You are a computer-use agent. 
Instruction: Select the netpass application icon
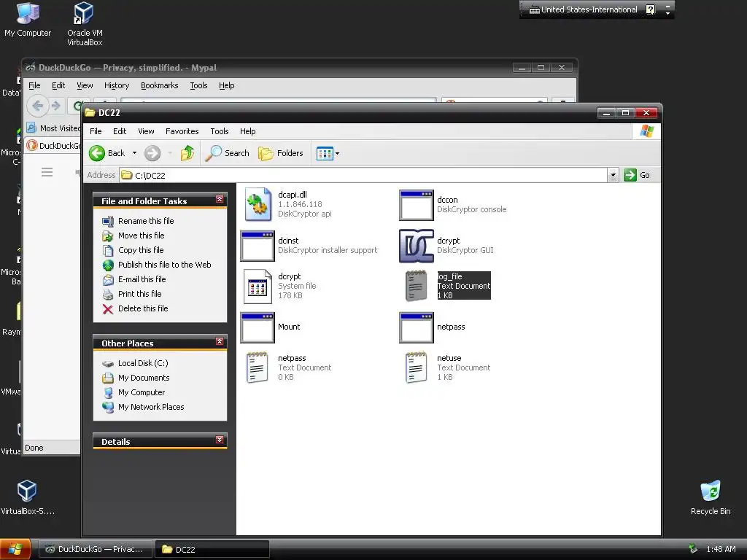click(x=417, y=327)
